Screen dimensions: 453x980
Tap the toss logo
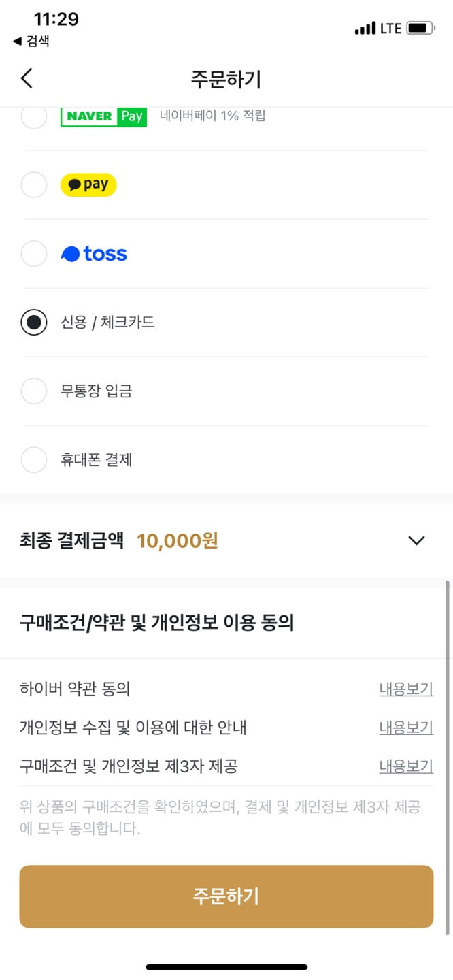pos(94,254)
